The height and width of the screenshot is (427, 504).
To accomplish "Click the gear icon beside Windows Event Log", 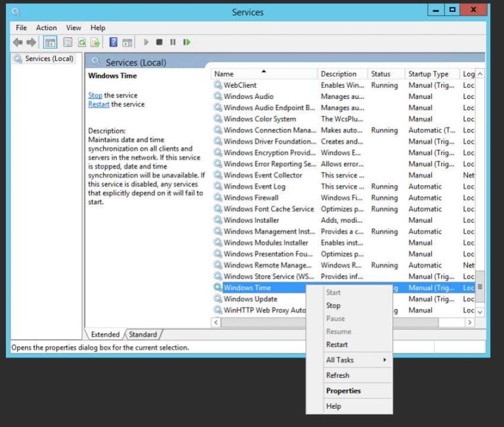I will coord(218,186).
